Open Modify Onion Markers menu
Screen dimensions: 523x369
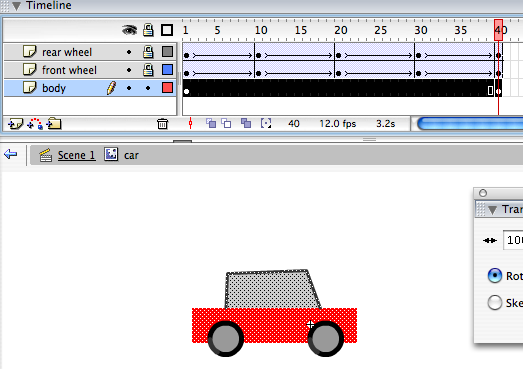click(x=266, y=123)
